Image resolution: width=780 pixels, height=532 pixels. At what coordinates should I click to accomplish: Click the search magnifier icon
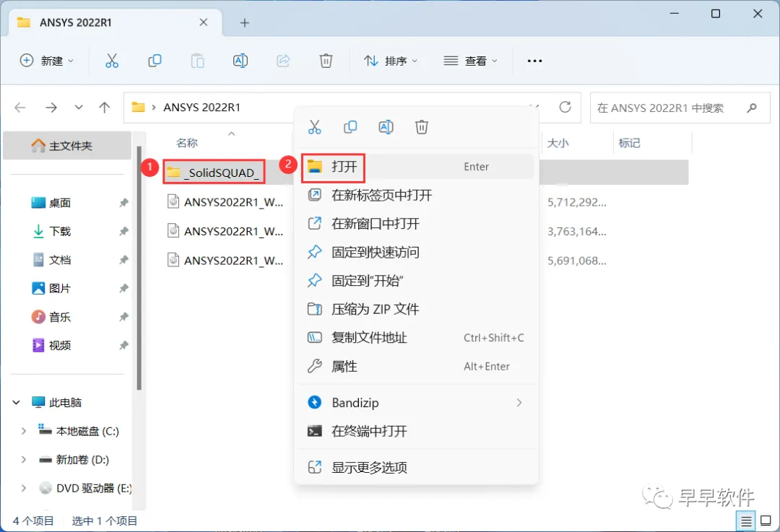click(x=752, y=108)
